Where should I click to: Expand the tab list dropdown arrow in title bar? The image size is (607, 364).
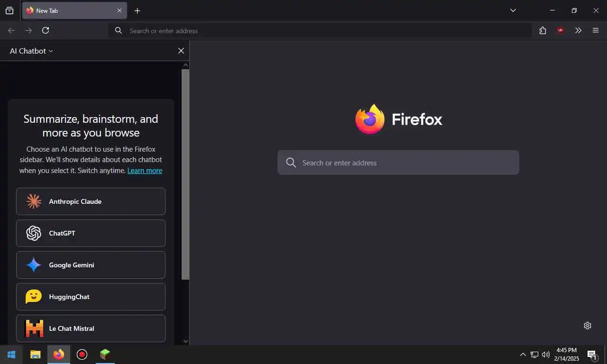click(513, 10)
